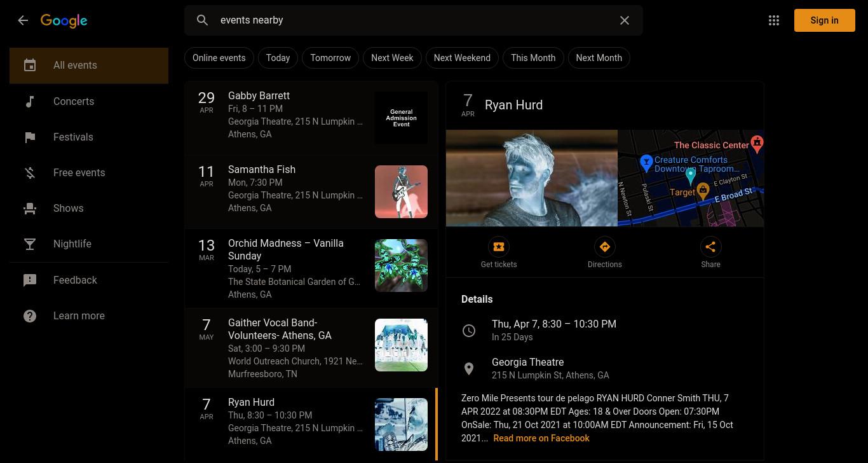Click Georgia Theatre venue name in Details

pyautogui.click(x=528, y=362)
